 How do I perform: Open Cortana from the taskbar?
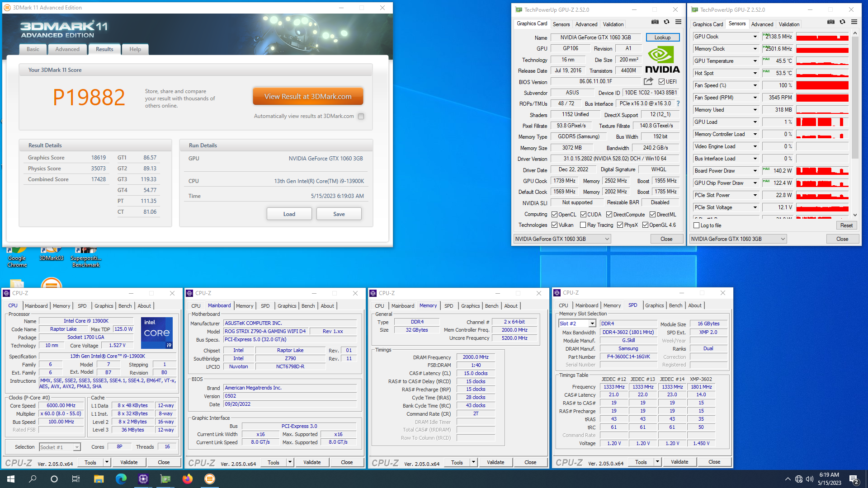tap(54, 479)
